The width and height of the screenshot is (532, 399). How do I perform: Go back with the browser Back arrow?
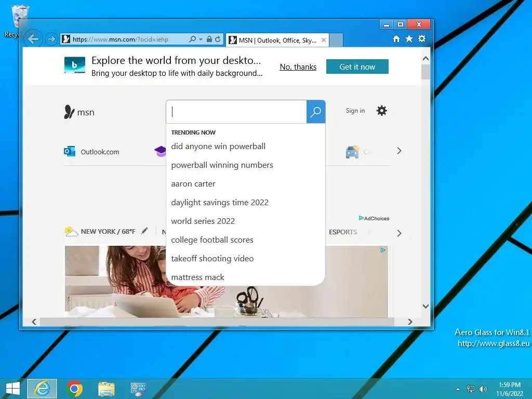[33, 39]
